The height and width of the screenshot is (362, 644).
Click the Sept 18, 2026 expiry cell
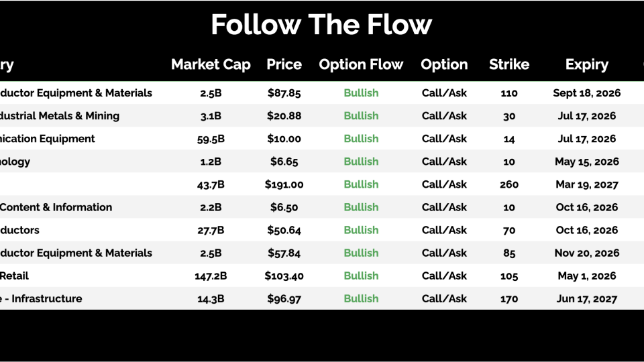pos(586,93)
